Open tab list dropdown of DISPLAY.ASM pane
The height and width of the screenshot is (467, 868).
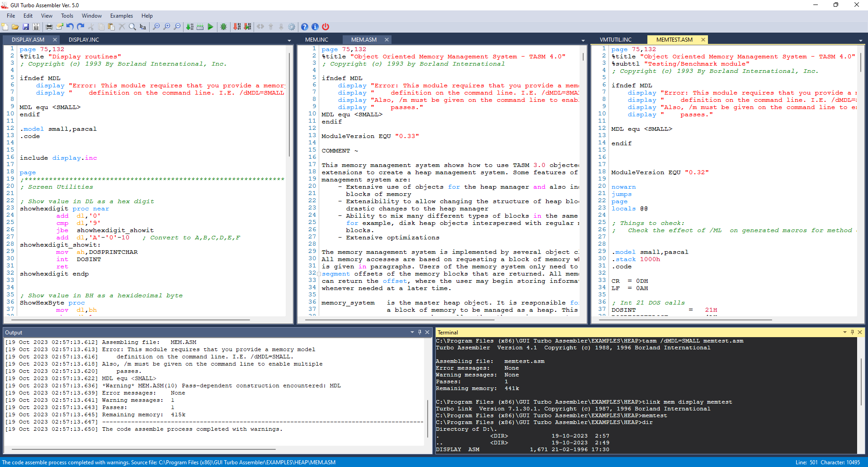(x=289, y=41)
